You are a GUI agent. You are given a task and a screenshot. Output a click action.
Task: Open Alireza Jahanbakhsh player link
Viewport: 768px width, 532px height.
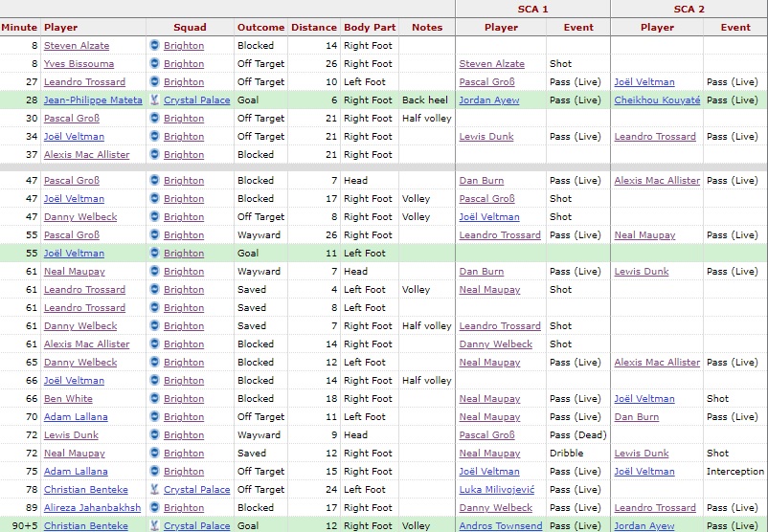click(x=92, y=507)
